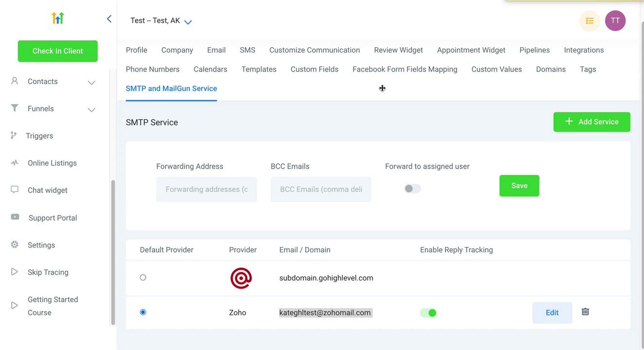Click the TT user avatar

coord(615,21)
